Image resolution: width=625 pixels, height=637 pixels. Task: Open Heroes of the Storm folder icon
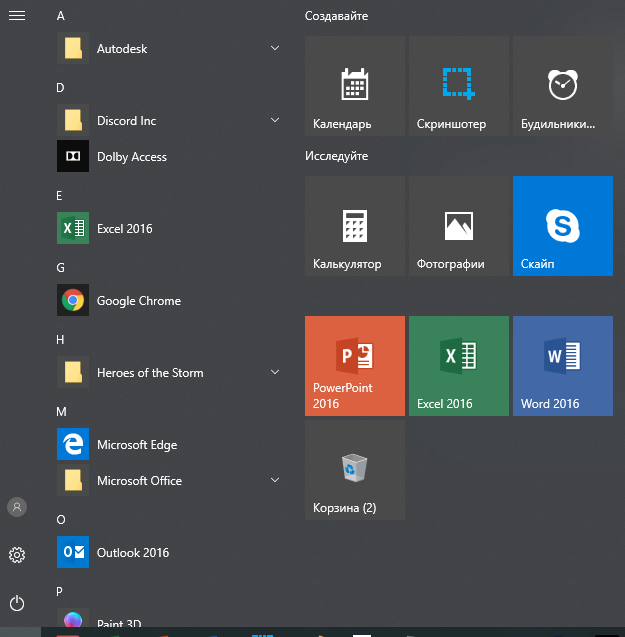(73, 372)
